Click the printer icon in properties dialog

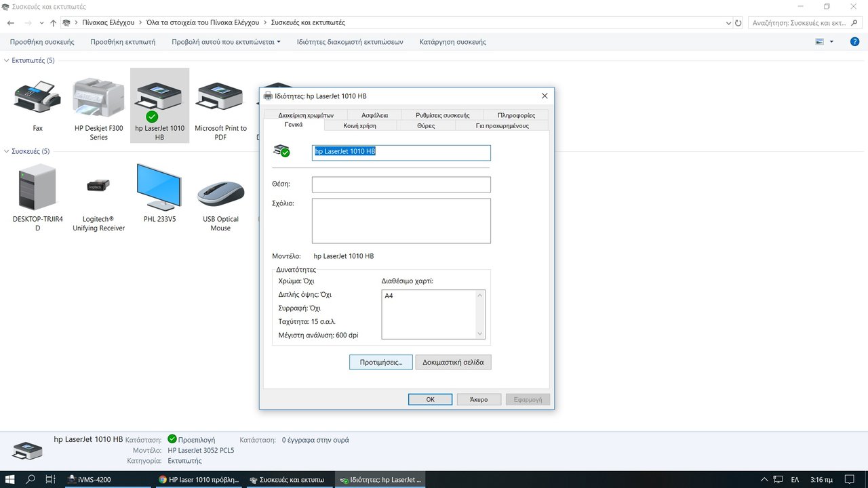[x=281, y=151]
